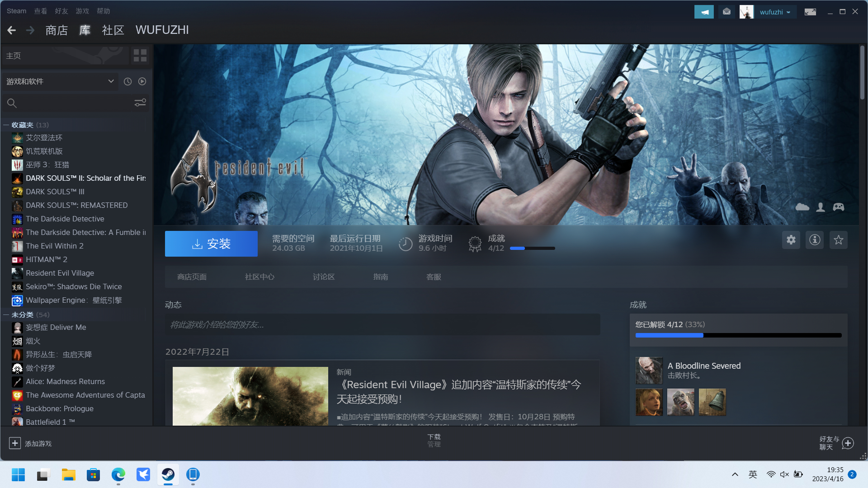Open the announcements megaphone icon
Viewport: 868px width, 488px height.
coord(704,12)
